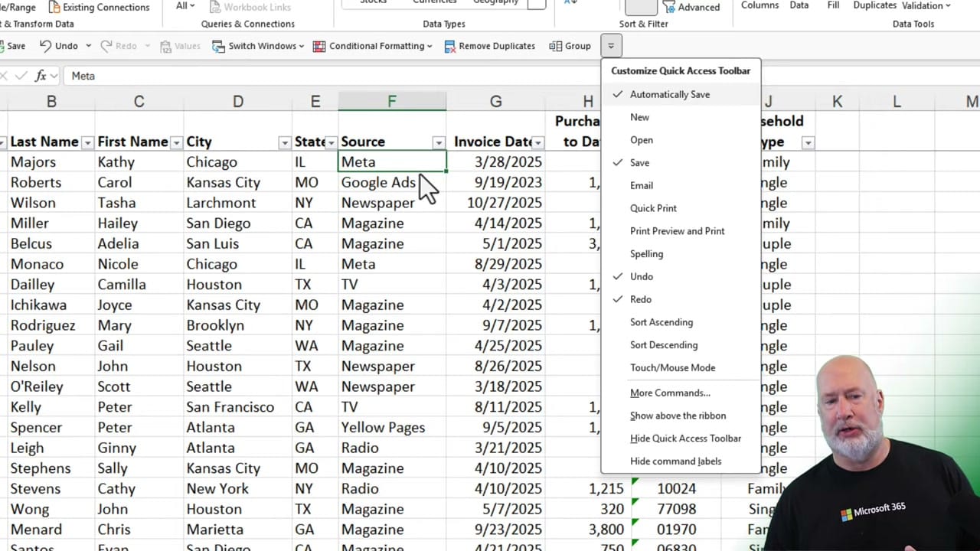
Task: Click Remove Duplicates on the Quick Access Toolbar
Action: tap(489, 46)
